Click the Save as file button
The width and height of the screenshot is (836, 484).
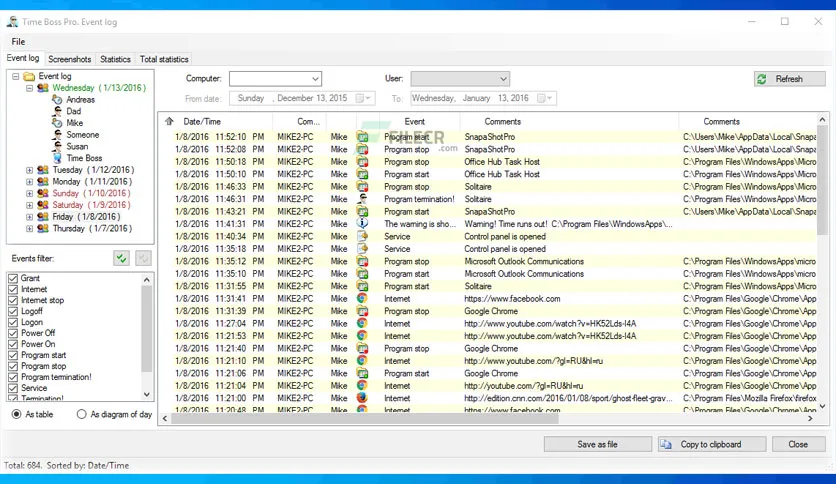[x=597, y=444]
